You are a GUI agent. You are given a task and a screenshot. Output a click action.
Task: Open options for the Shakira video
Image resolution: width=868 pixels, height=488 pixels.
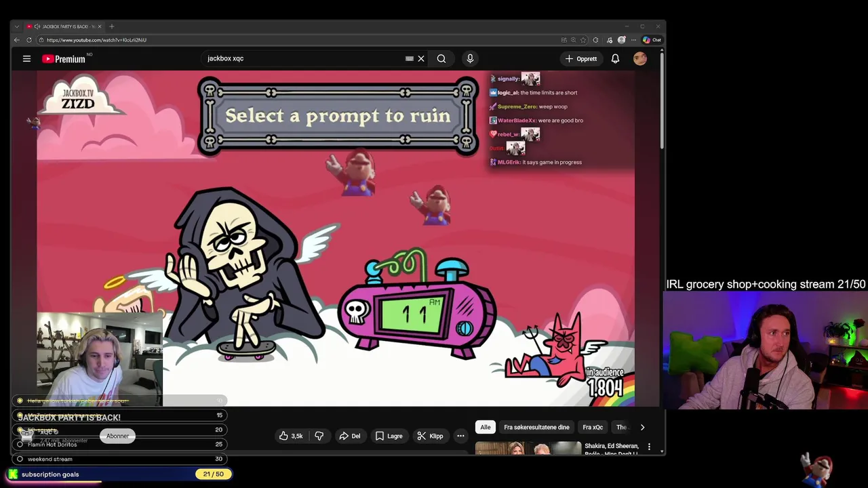pos(649,447)
